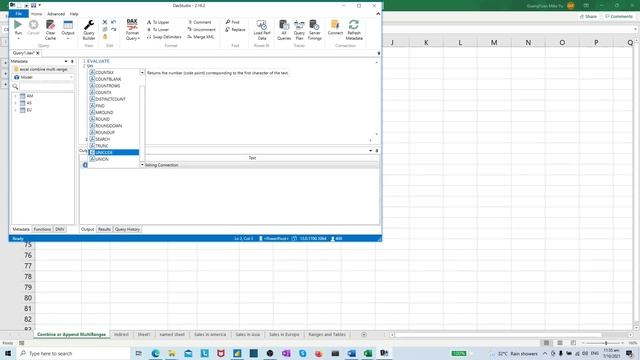Click autocomplete list scroll-up arrow
The height and width of the screenshot is (360, 640).
pyautogui.click(x=142, y=72)
